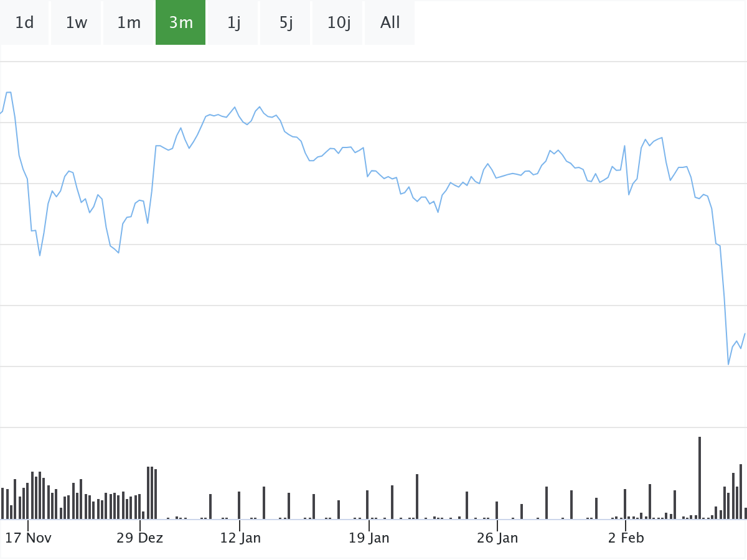Click the 29 Dez axis label

pyautogui.click(x=140, y=538)
